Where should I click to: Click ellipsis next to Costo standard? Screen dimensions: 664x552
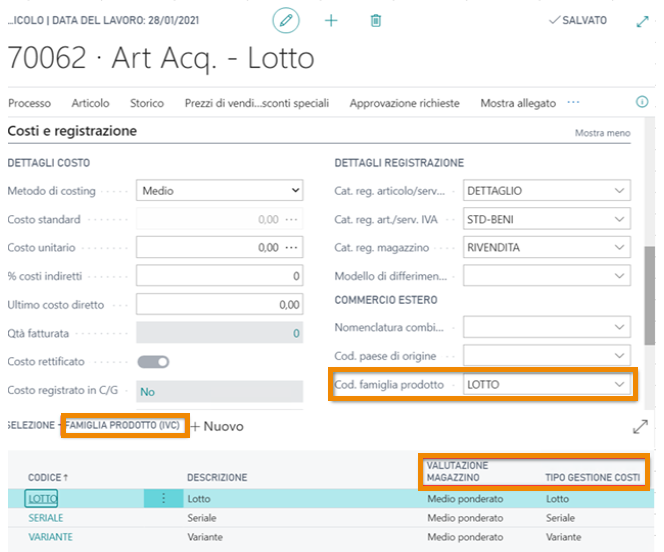pos(292,219)
